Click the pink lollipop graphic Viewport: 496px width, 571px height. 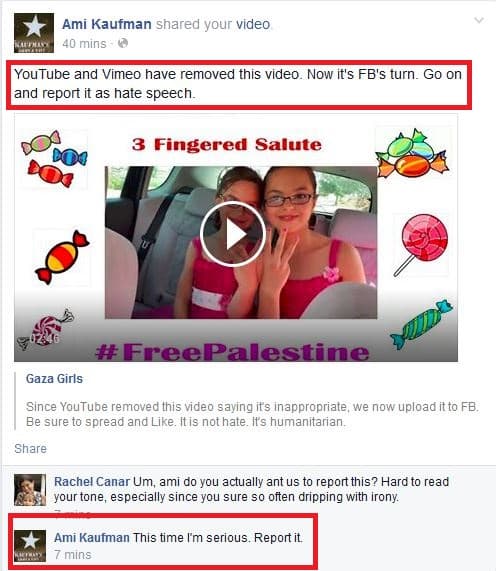click(x=421, y=245)
